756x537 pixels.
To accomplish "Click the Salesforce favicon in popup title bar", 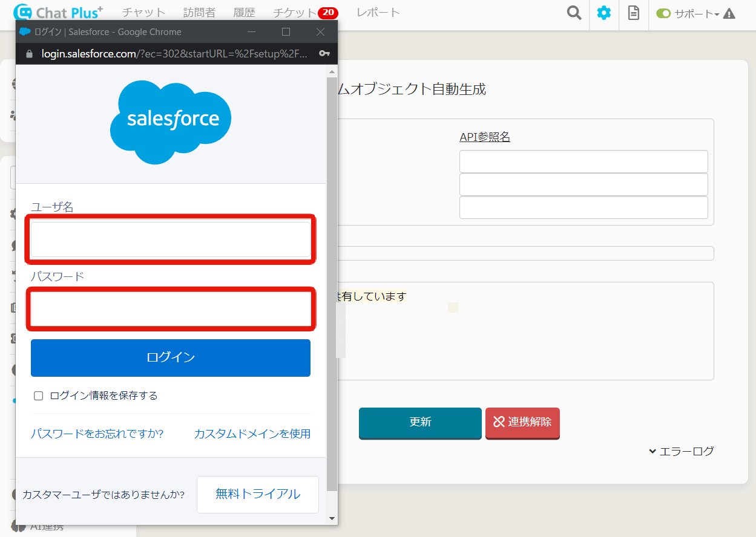I will point(25,31).
